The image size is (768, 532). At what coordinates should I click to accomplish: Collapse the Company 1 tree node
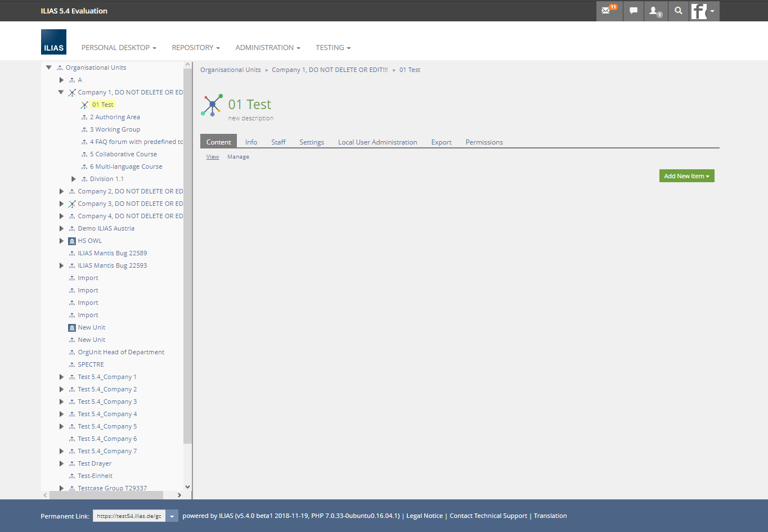pyautogui.click(x=61, y=92)
